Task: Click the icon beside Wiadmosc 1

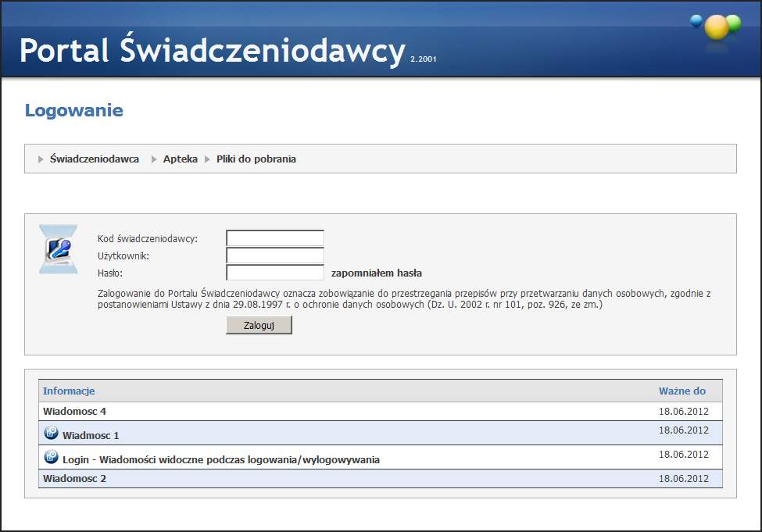Action: coord(51,433)
